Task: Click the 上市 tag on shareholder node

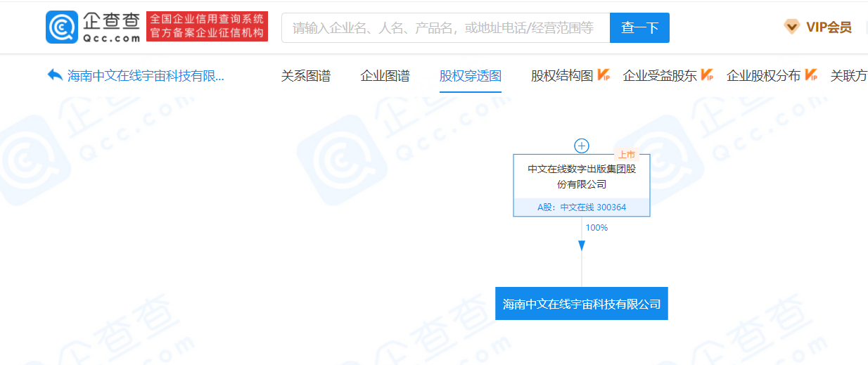Action: point(625,155)
